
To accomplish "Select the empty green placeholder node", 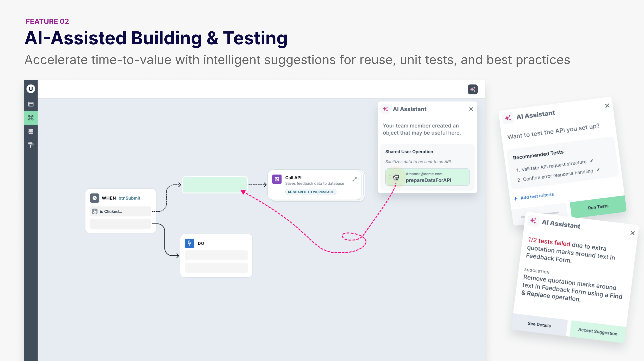I will pyautogui.click(x=215, y=185).
